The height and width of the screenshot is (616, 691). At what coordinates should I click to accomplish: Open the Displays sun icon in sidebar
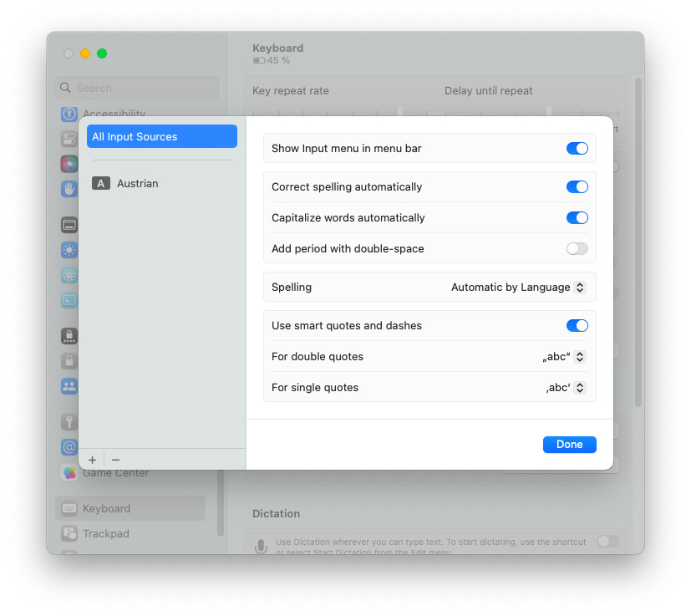(69, 251)
